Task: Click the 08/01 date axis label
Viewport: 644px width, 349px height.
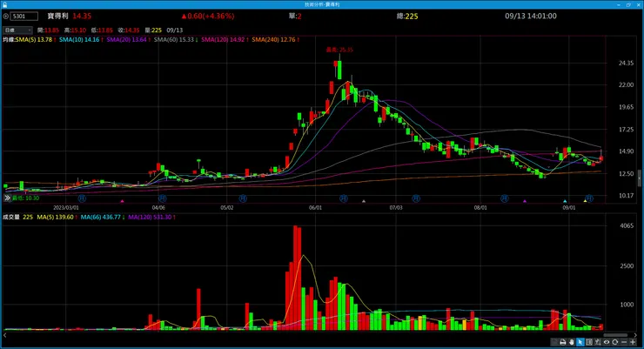Action: 480,208
